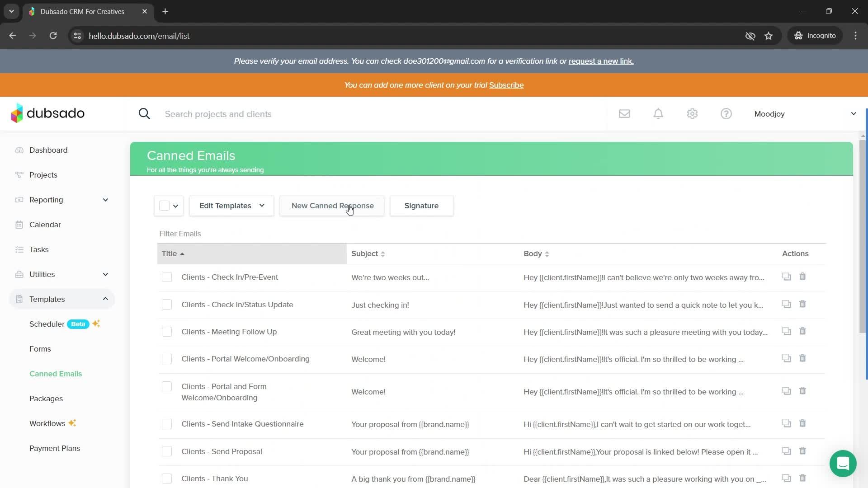The height and width of the screenshot is (488, 868).
Task: Open the inbox mail icon in header
Action: click(x=624, y=114)
